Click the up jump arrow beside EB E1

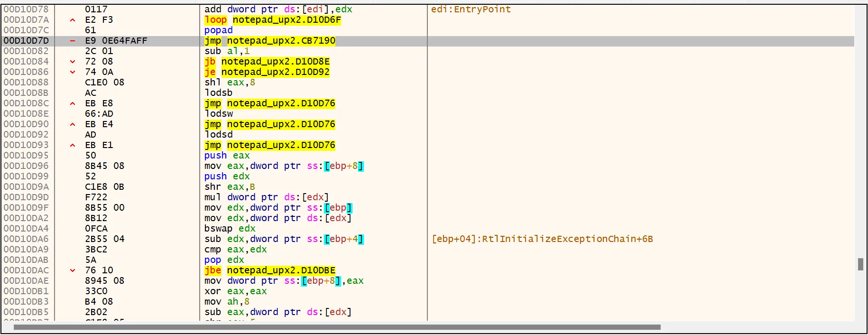click(73, 145)
